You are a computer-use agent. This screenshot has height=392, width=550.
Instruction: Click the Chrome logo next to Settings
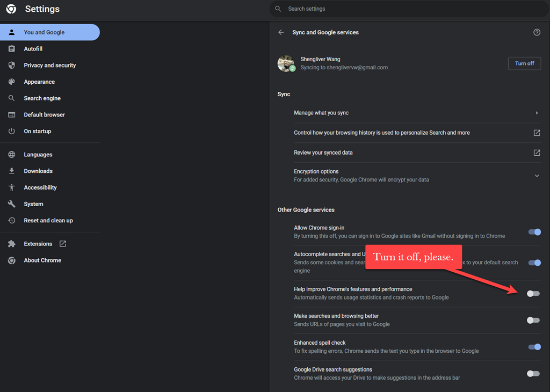click(x=11, y=9)
